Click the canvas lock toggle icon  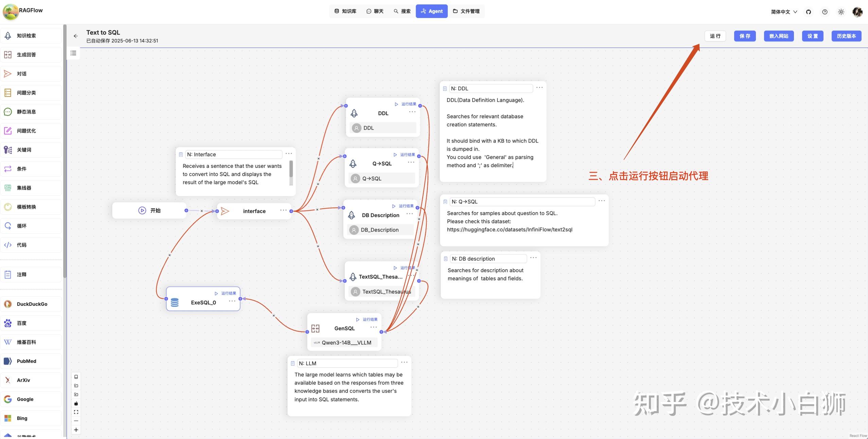[76, 403]
